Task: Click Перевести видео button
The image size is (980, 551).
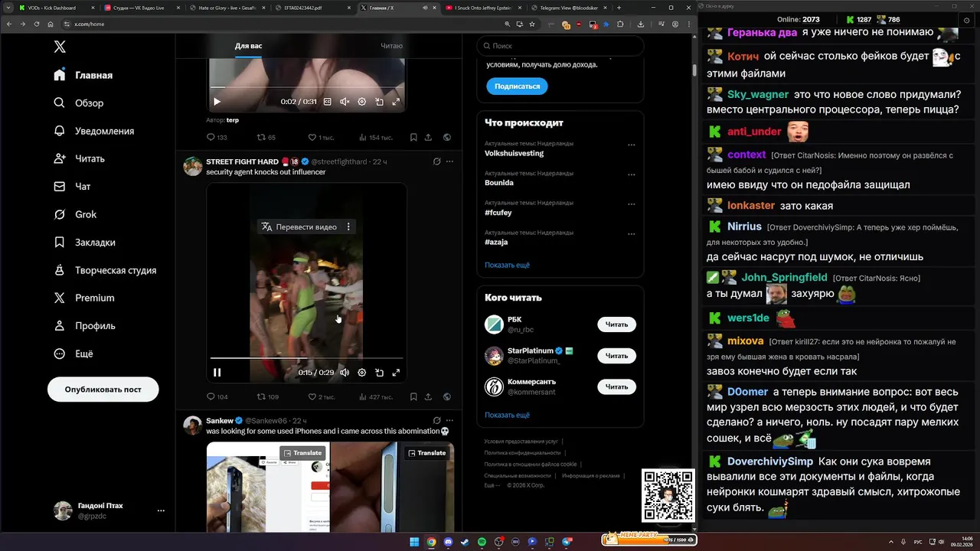Action: [299, 227]
